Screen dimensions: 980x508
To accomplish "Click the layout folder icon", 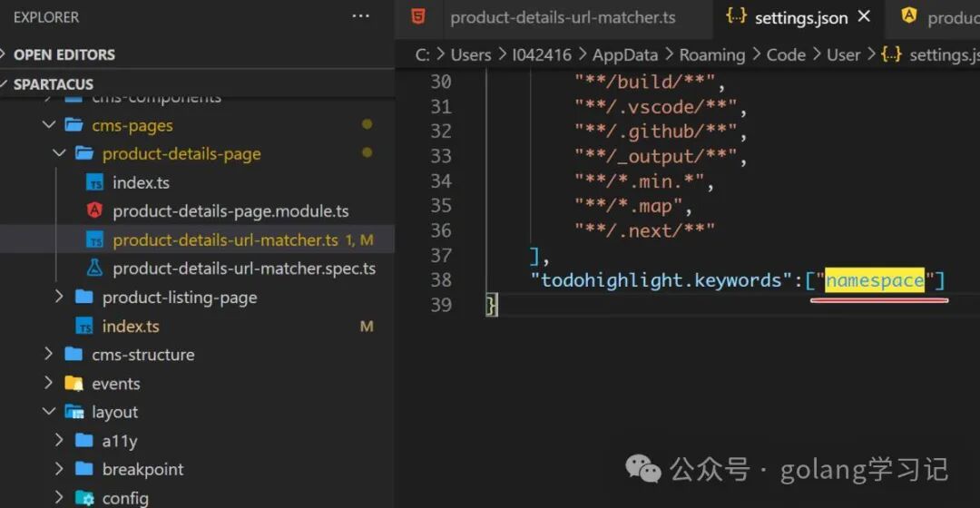I will tap(74, 412).
